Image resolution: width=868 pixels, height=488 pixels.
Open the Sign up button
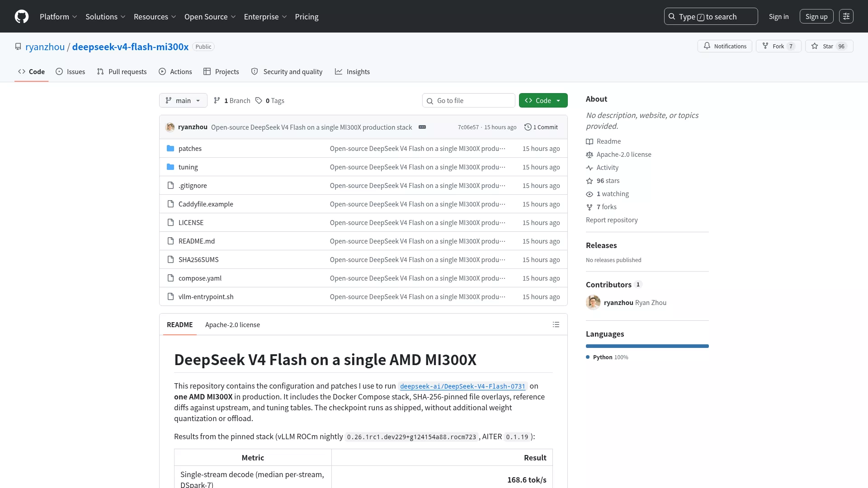pos(816,17)
